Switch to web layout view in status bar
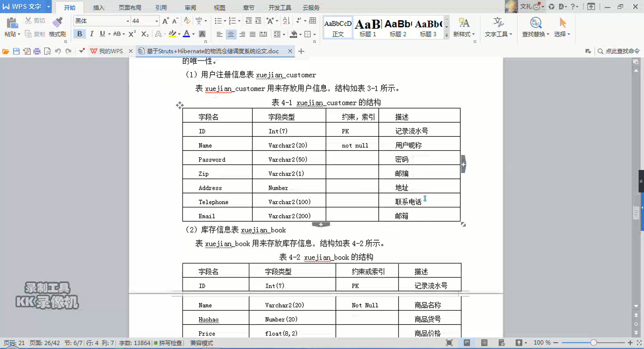Image resolution: width=644 pixels, height=349 pixels. pyautogui.click(x=501, y=343)
